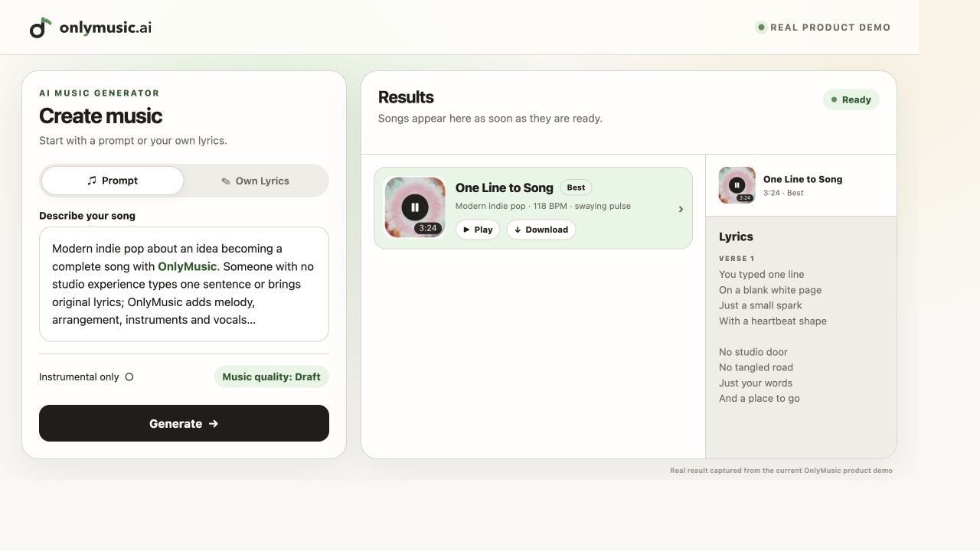The height and width of the screenshot is (551, 980).
Task: Click the lyric line "And a place to go"
Action: pyautogui.click(x=759, y=398)
